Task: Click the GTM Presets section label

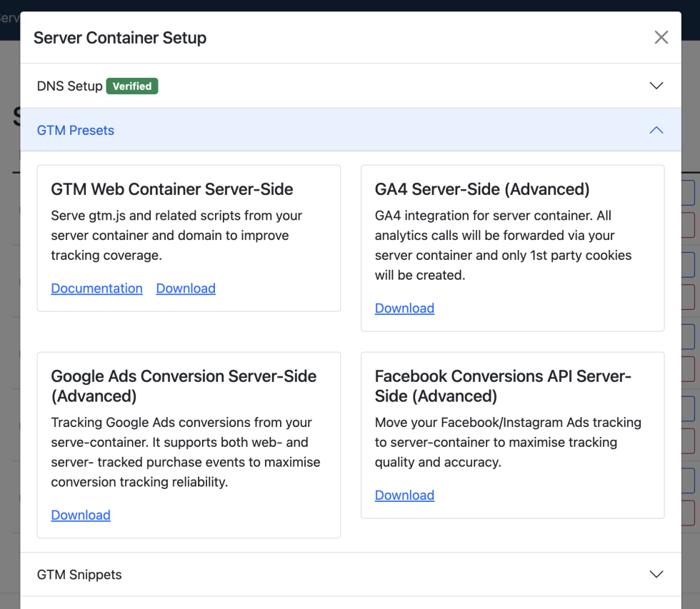Action: coord(76,130)
